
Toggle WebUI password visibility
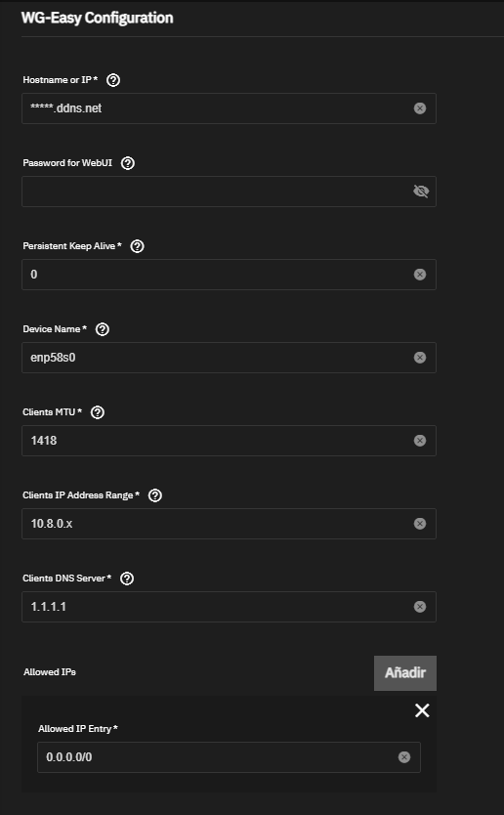click(x=420, y=192)
